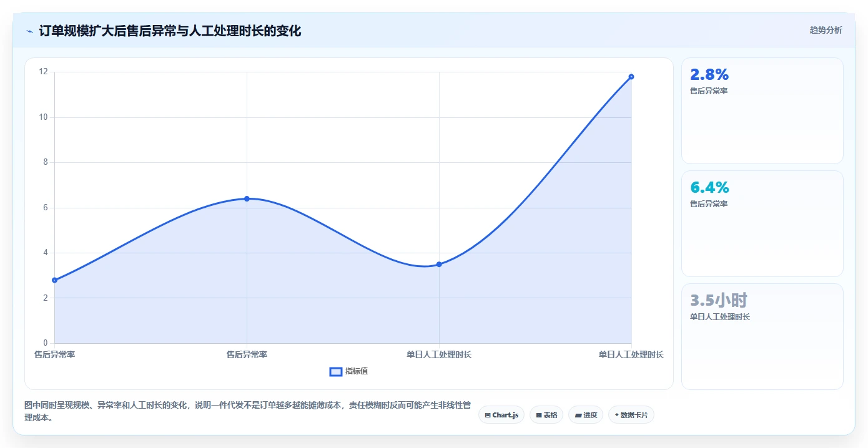
Task: Click the top data point near 12
Action: point(631,77)
